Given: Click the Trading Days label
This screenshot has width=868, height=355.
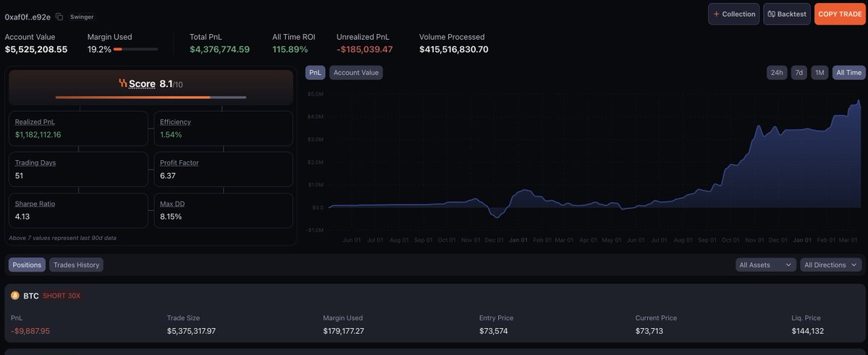Looking at the screenshot, I should tap(35, 163).
